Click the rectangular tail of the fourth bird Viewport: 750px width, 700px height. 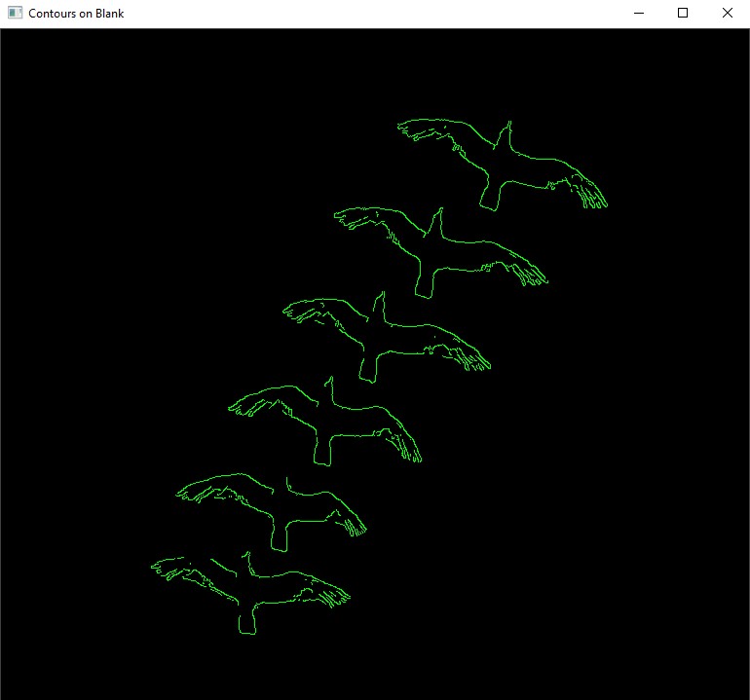point(324,452)
